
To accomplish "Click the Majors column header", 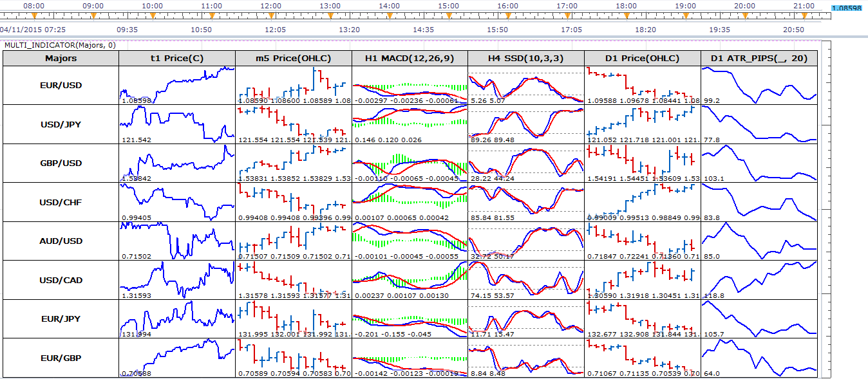I will (x=61, y=58).
